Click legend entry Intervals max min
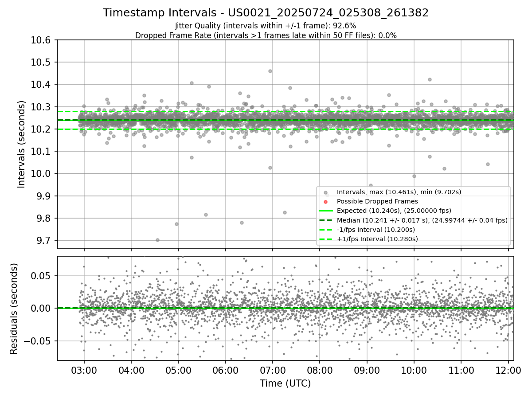The width and height of the screenshot is (532, 399). pos(399,192)
